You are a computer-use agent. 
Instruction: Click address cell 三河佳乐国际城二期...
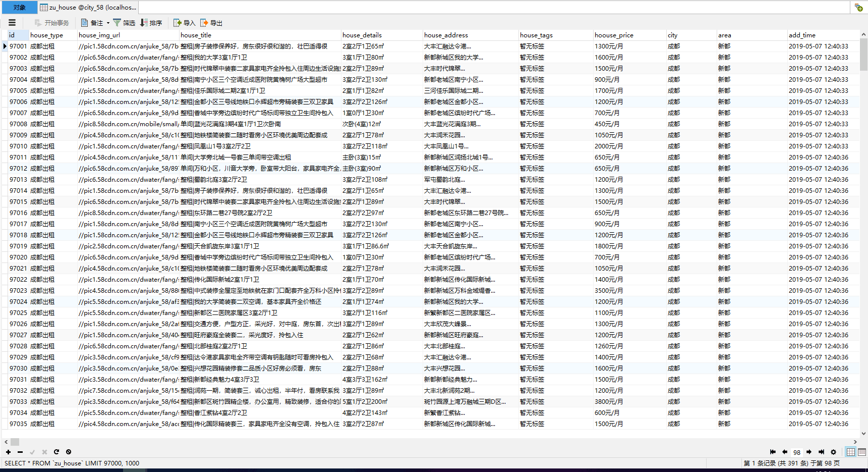pos(471,90)
